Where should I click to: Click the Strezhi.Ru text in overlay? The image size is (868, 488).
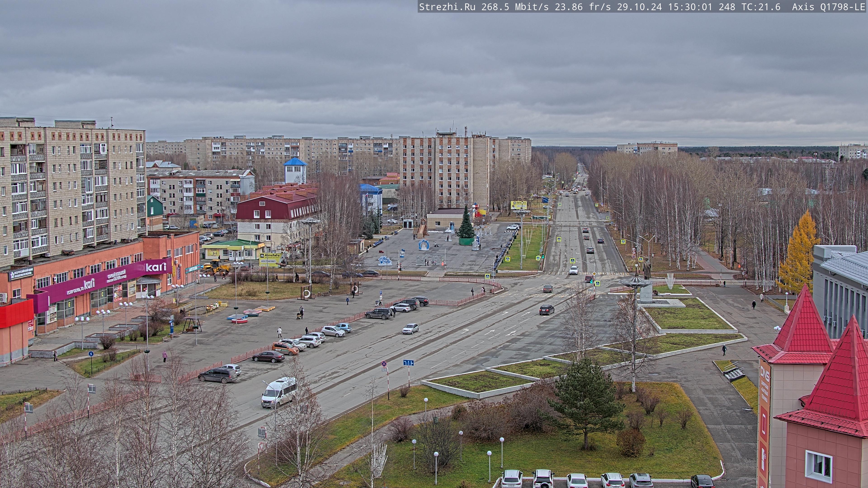447,7
